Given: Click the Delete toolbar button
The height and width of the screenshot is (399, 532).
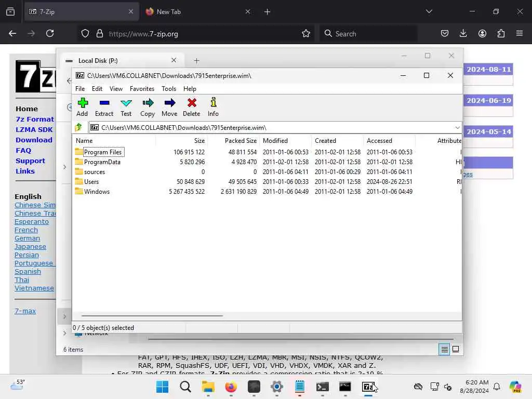Looking at the screenshot, I should [x=191, y=107].
